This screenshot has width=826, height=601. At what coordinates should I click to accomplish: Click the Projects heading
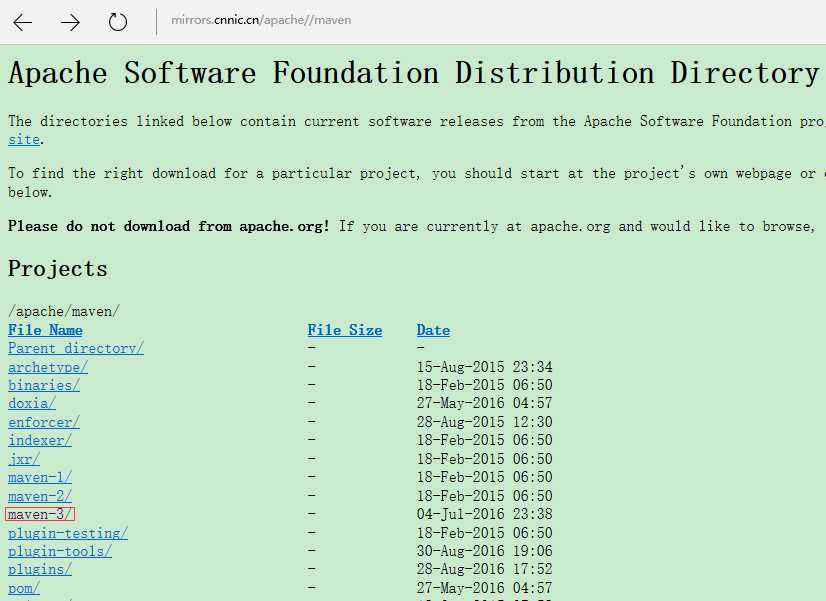pyautogui.click(x=57, y=269)
